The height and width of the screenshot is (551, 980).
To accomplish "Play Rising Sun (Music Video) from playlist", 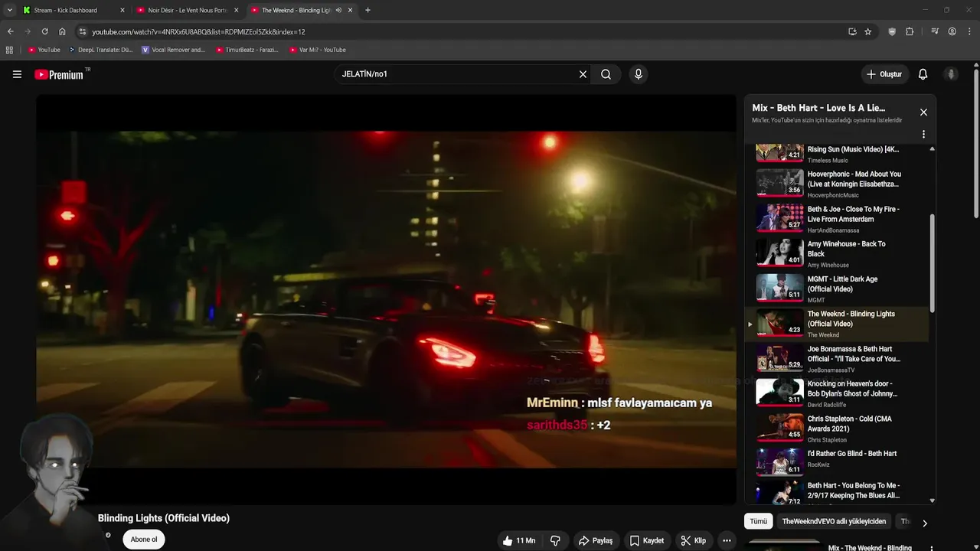I will pyautogui.click(x=838, y=153).
